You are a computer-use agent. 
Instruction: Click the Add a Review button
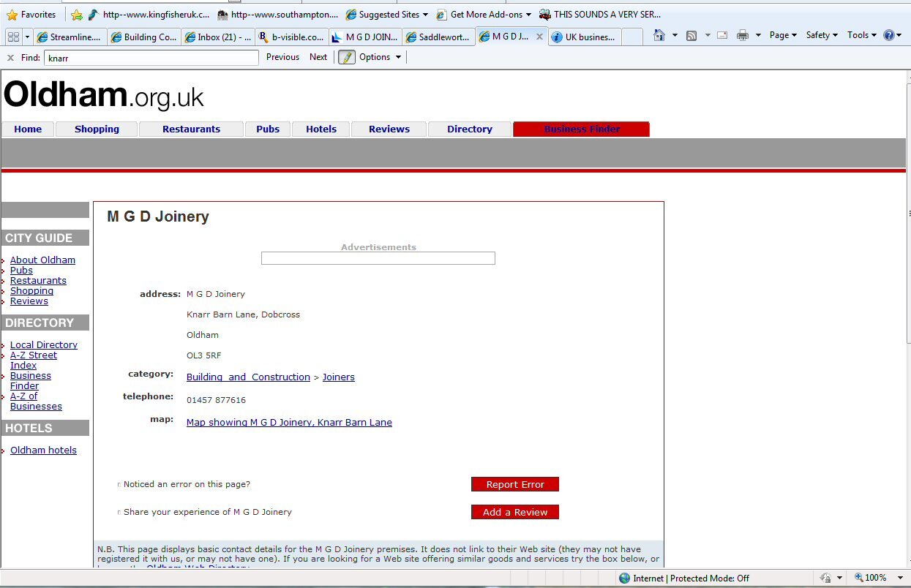[514, 512]
